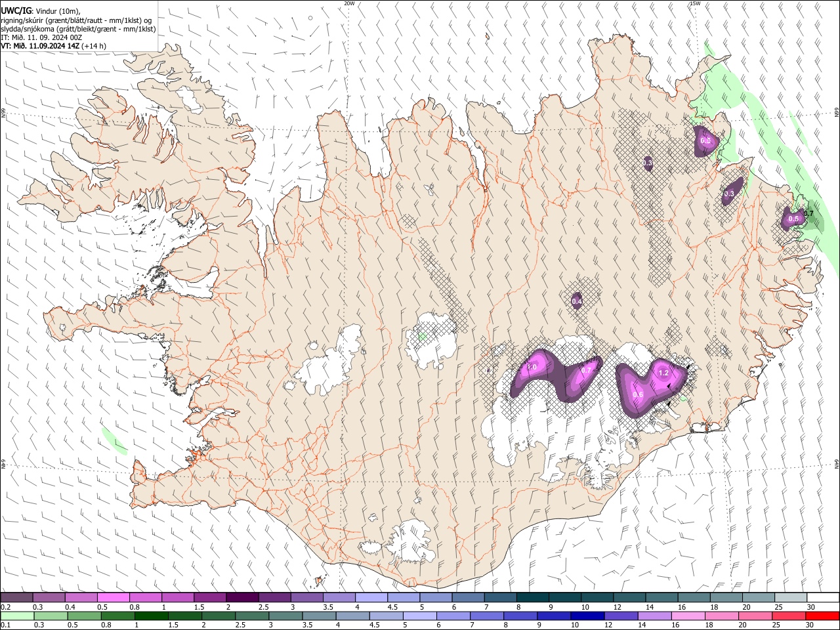The image size is (840, 630).
Task: Click the 'UWC/IG: Vindur (10m)' title text
Action: click(40, 11)
